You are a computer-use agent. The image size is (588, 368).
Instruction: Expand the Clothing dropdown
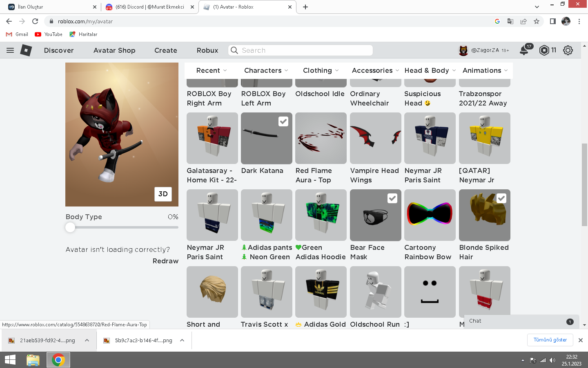(321, 70)
